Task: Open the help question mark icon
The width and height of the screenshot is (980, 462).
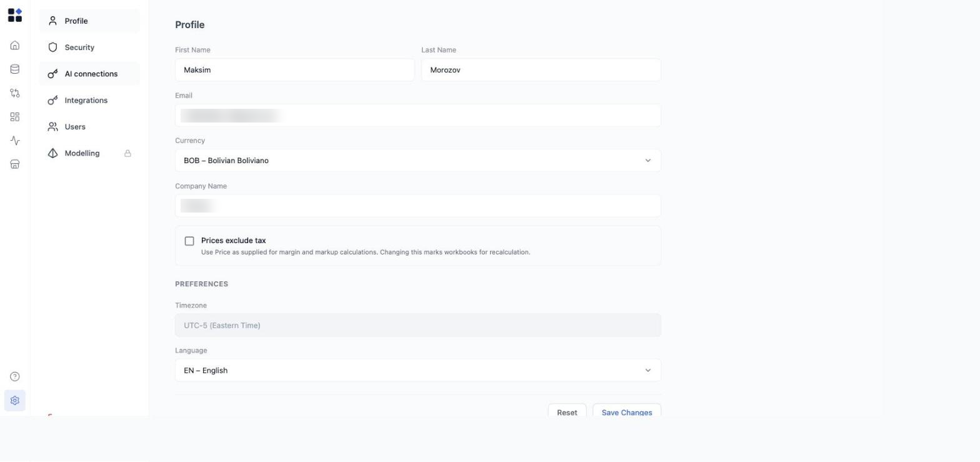Action: 15,376
